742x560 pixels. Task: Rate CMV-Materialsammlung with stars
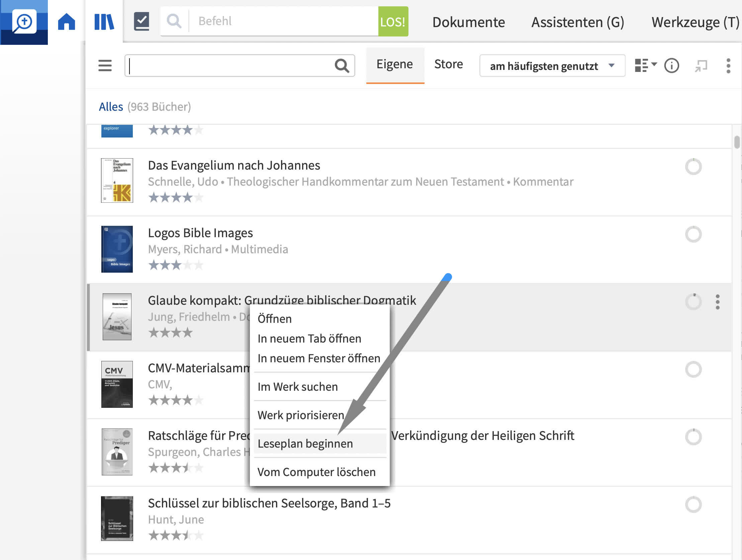[175, 400]
